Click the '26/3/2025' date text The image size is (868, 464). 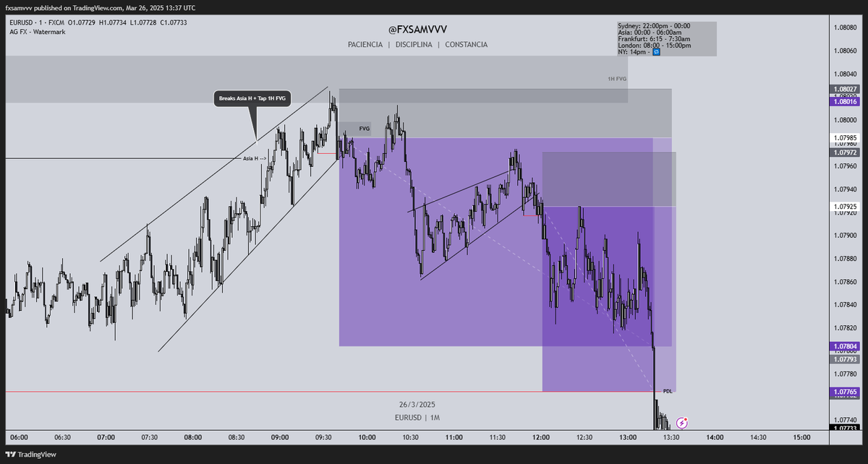pyautogui.click(x=417, y=405)
